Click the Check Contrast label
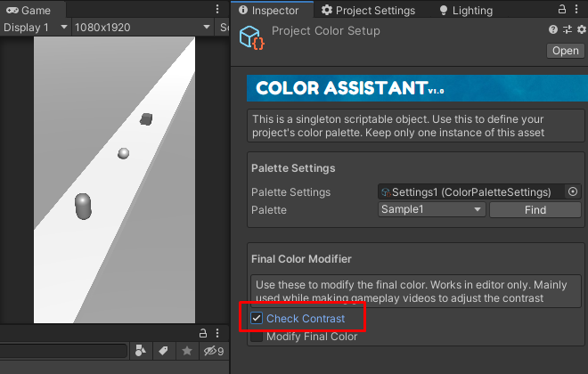The width and height of the screenshot is (588, 374). pos(306,319)
